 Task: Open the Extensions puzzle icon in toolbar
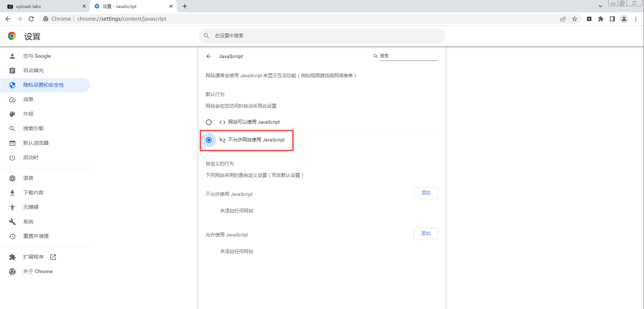[x=601, y=19]
